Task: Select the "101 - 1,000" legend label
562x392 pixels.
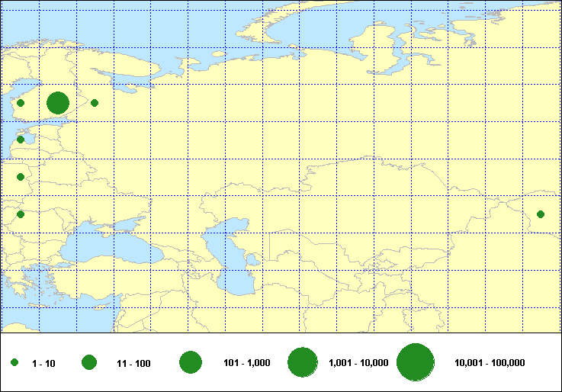Action: click(x=245, y=363)
